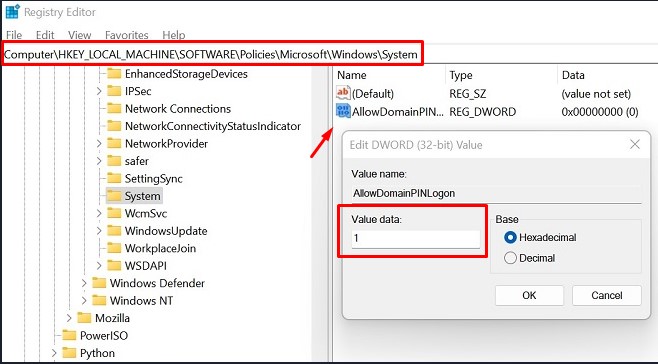This screenshot has width=658, height=364.
Task: Expand the Mozilla key
Action: [69, 318]
